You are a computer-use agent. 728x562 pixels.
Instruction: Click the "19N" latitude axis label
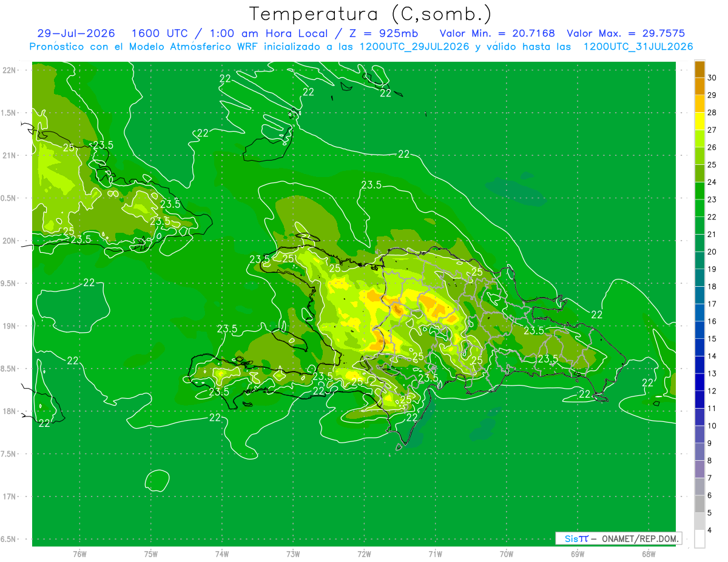[x=10, y=326]
